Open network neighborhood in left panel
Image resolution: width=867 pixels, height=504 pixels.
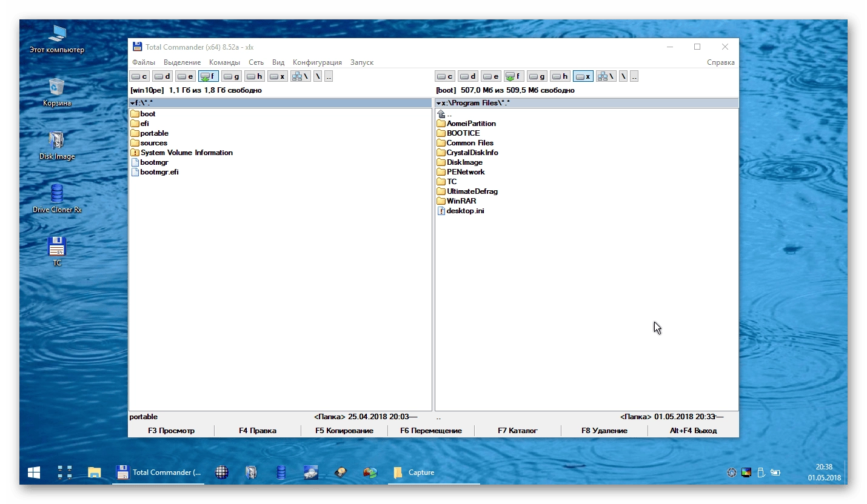(x=301, y=76)
